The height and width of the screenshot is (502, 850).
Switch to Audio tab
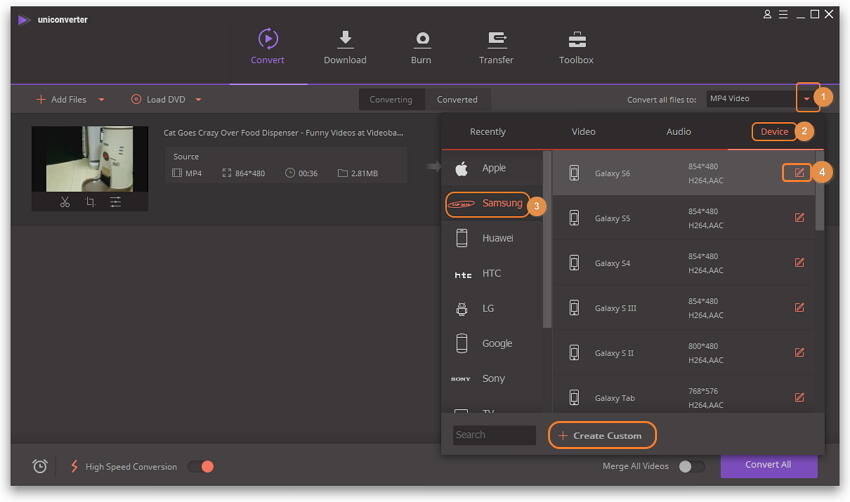click(678, 132)
